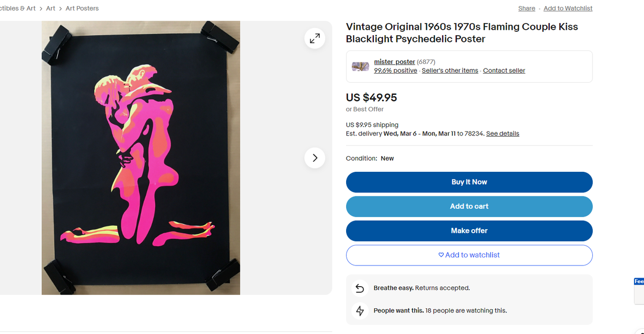The image size is (644, 334).
Task: Click the lightning bolt watching icon
Action: (360, 311)
